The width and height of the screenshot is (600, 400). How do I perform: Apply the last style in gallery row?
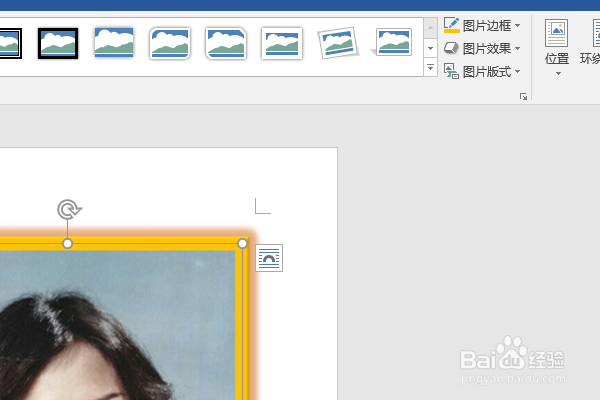coord(393,42)
